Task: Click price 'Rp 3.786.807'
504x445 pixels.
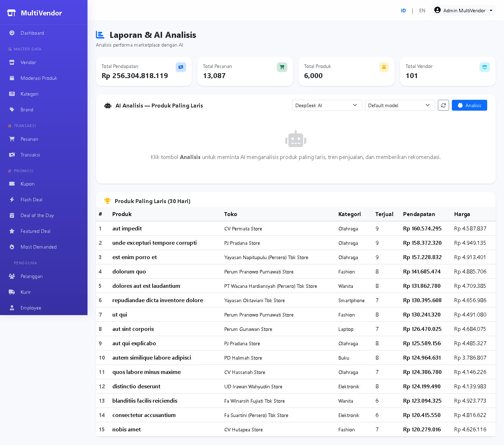Action: coord(470,357)
